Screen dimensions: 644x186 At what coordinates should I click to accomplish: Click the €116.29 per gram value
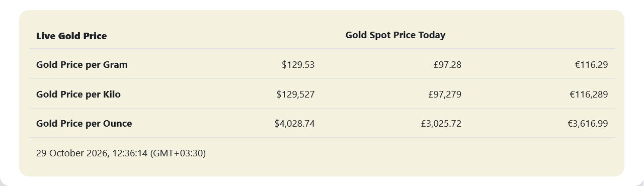pos(592,65)
